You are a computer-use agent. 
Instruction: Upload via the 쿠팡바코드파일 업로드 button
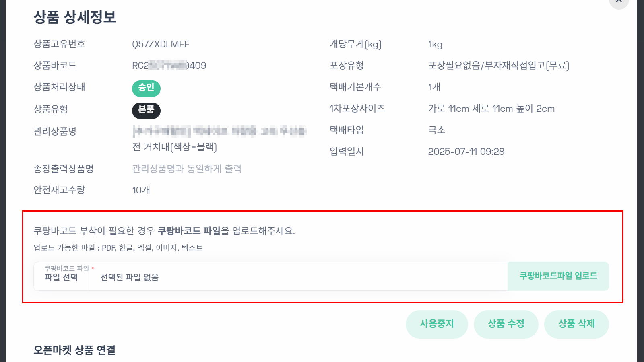point(558,276)
